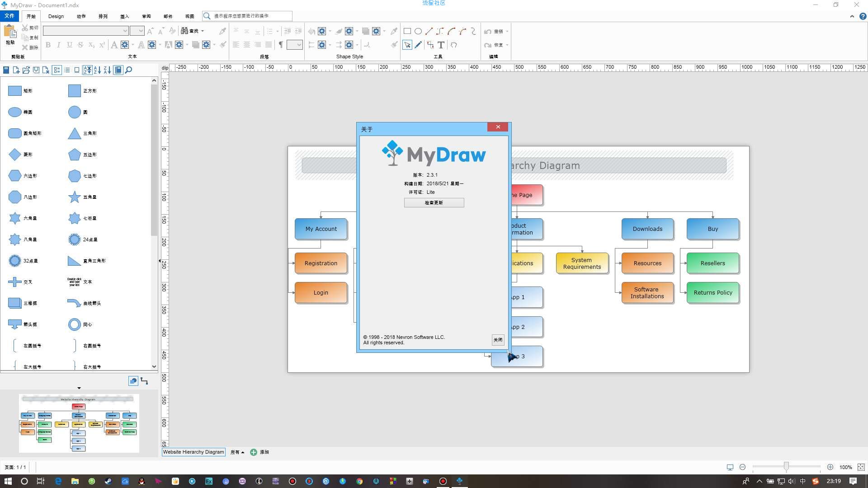Image resolution: width=868 pixels, height=488 pixels.
Task: Close the 关于 dialog with red X
Action: [x=498, y=127]
